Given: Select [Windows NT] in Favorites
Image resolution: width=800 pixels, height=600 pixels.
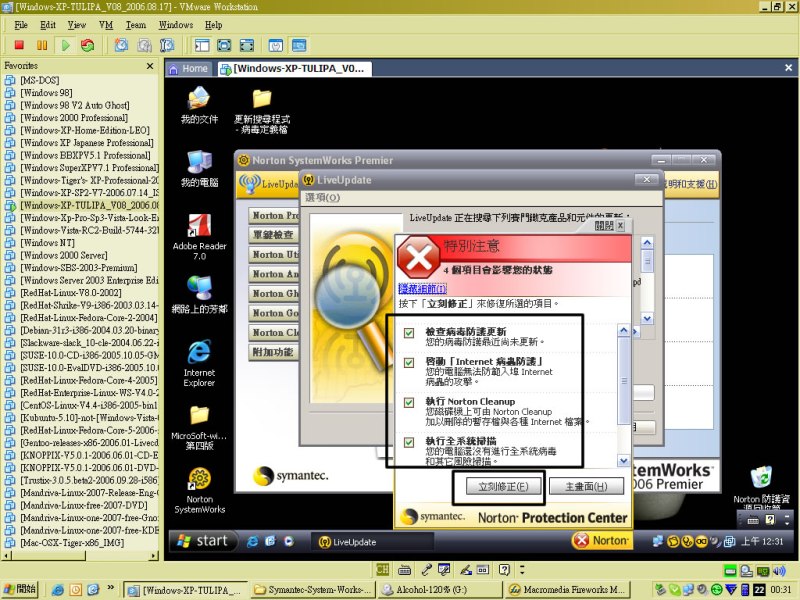Looking at the screenshot, I should point(47,242).
